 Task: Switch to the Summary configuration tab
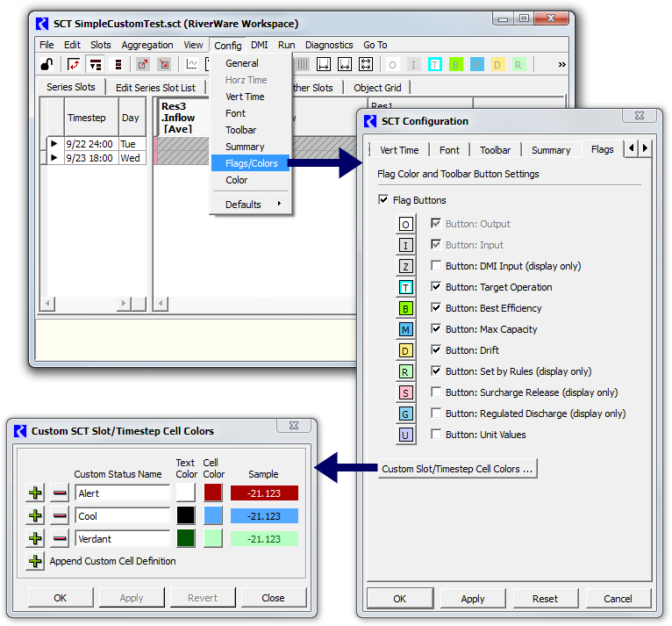pyautogui.click(x=551, y=150)
